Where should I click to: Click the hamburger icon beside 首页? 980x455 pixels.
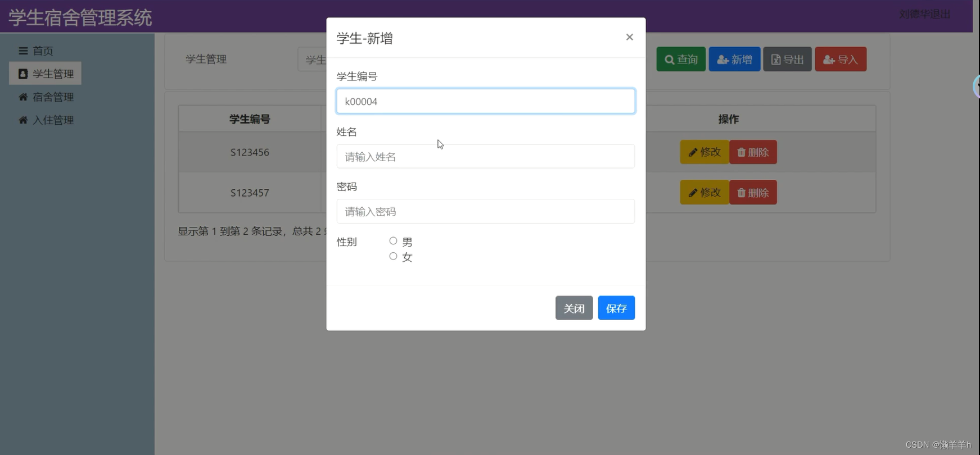[23, 51]
